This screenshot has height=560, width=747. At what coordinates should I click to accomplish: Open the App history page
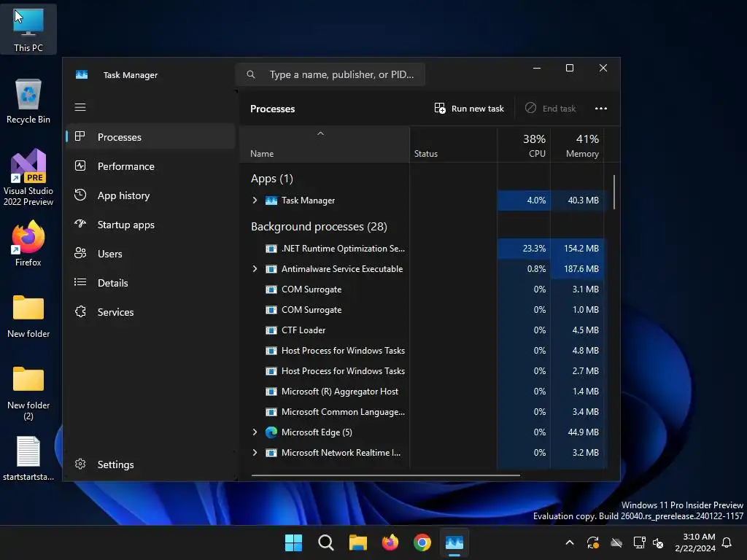click(x=150, y=195)
